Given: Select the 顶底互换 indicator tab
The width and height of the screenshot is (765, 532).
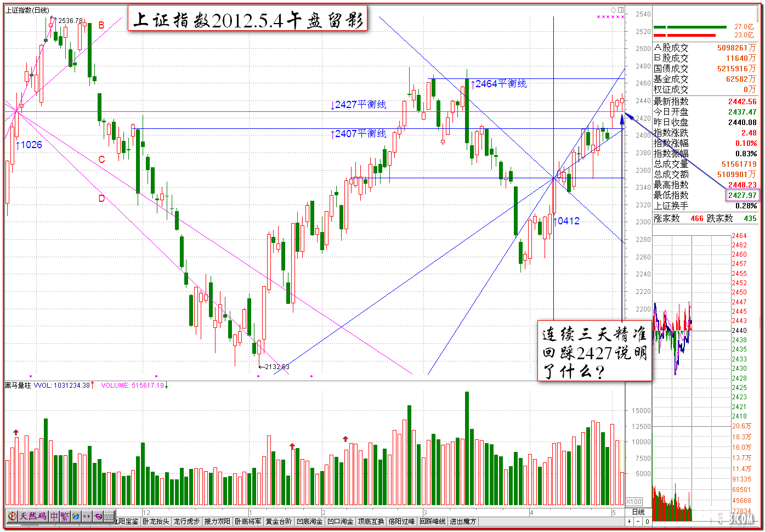Looking at the screenshot, I should click(x=371, y=521).
